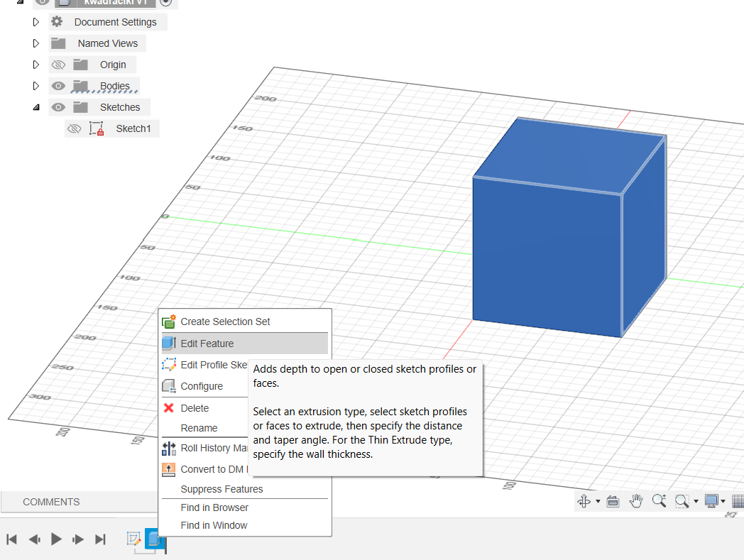The image size is (744, 560).
Task: Choose Find in Window
Action: 245,525
